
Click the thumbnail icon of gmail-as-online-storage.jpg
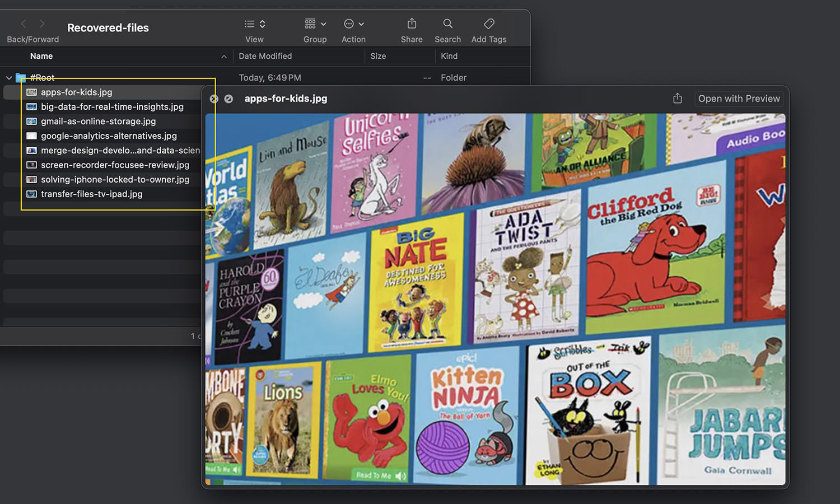[32, 121]
